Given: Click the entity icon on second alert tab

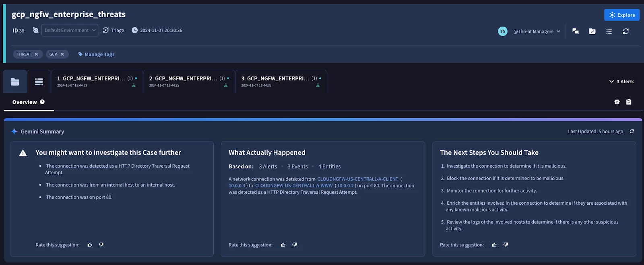Looking at the screenshot, I should click(x=226, y=85).
